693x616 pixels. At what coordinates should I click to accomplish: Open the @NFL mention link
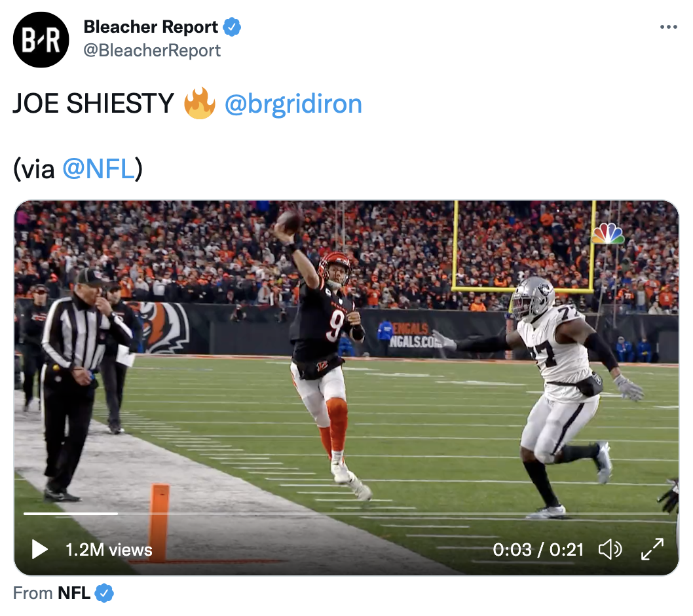pyautogui.click(x=98, y=169)
